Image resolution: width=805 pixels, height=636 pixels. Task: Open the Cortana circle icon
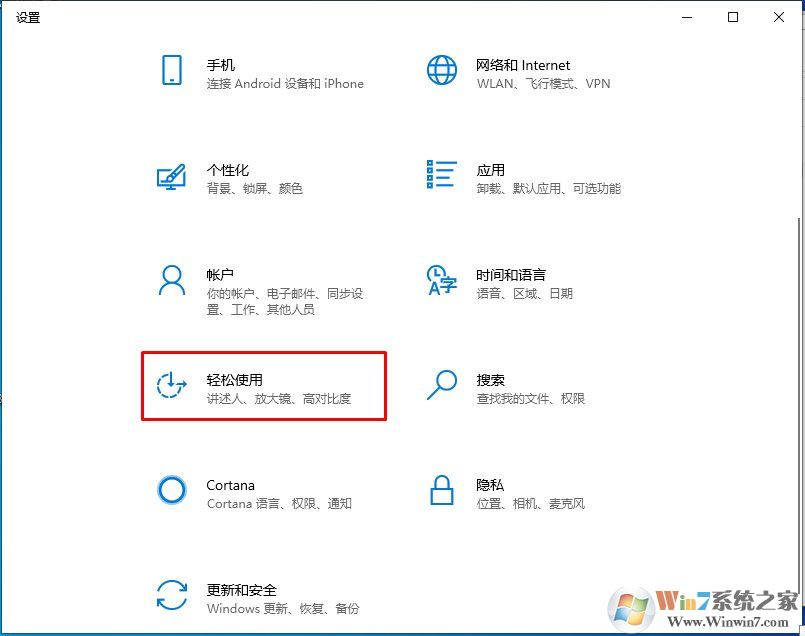[x=172, y=490]
